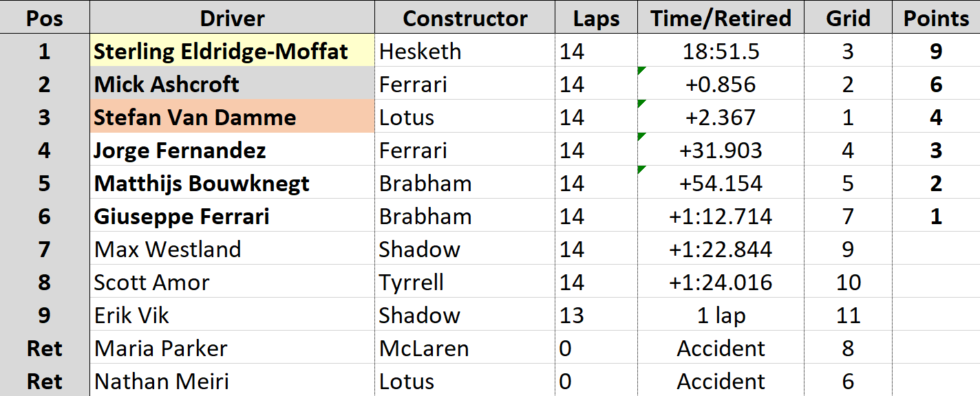The width and height of the screenshot is (980, 396).
Task: Select the winning time 18:51.5 cell
Action: click(x=721, y=52)
